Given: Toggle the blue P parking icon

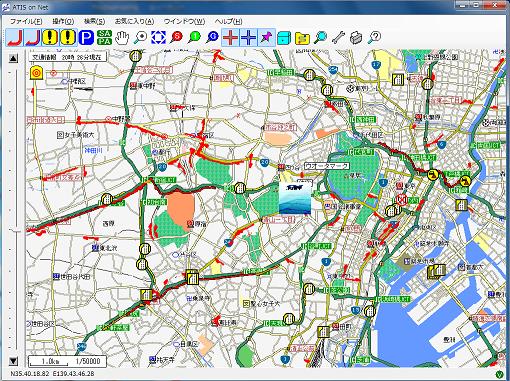Looking at the screenshot, I should [86, 37].
